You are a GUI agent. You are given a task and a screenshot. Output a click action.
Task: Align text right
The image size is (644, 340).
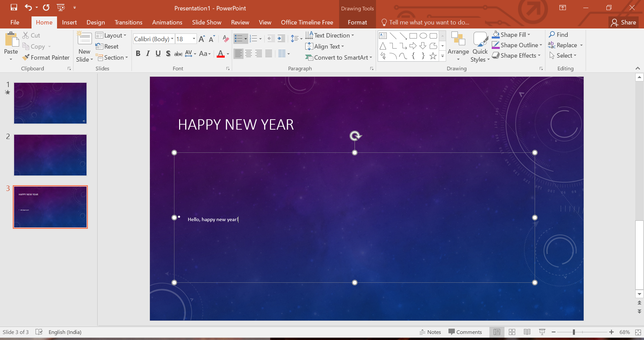259,54
